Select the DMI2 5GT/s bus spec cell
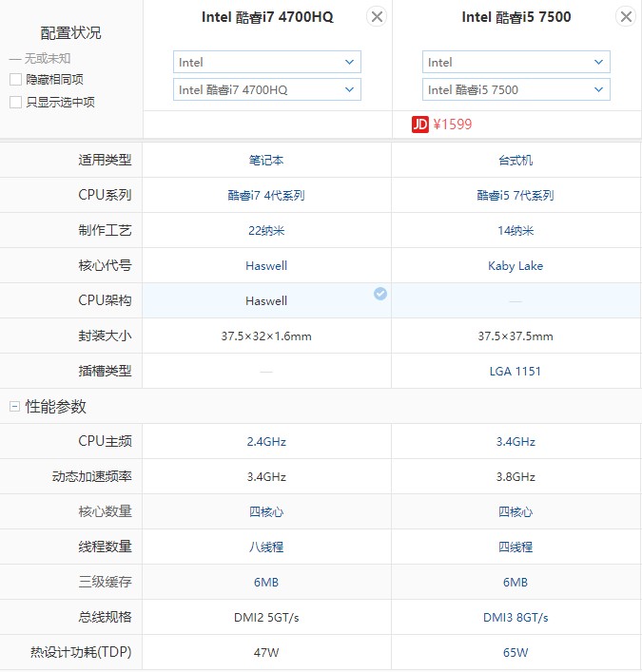The height and width of the screenshot is (672, 642). 266,617
